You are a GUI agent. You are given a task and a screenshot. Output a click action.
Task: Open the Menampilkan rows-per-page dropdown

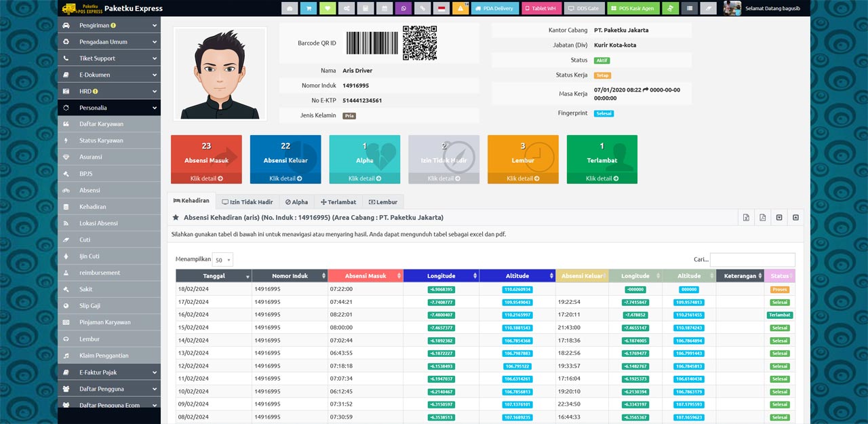(x=222, y=260)
